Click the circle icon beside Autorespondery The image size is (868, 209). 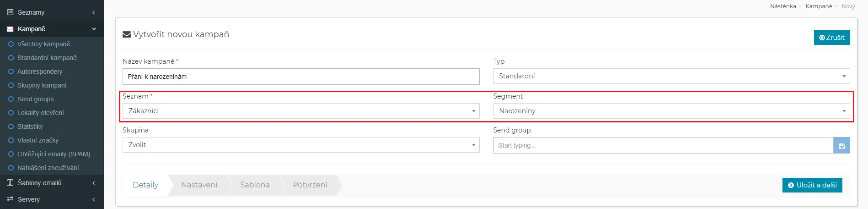click(11, 71)
